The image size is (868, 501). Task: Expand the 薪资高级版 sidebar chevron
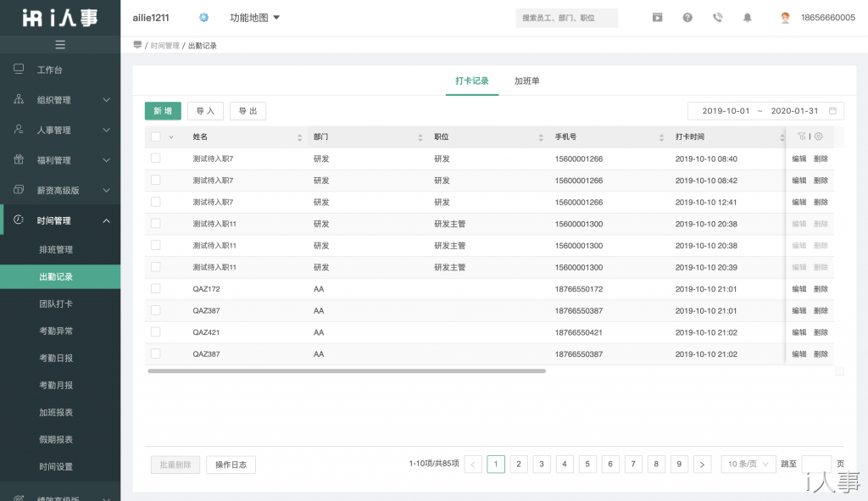point(106,191)
